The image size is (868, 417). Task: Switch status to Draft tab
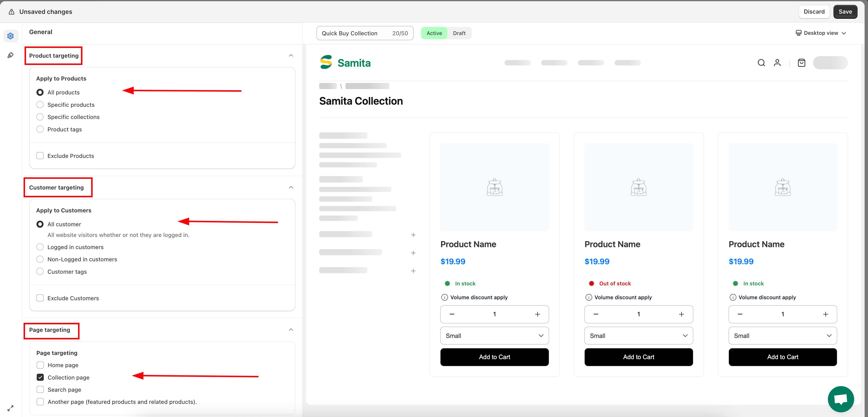(x=459, y=33)
